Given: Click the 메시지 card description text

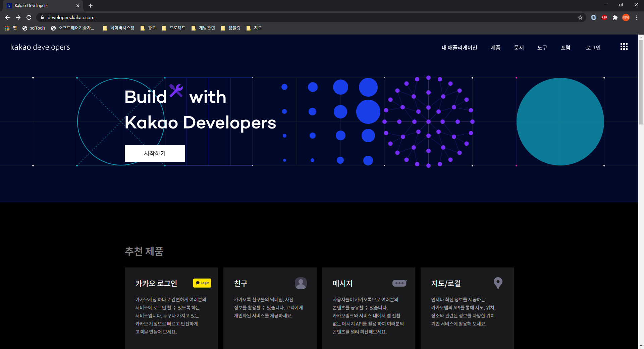Looking at the screenshot, I should tap(368, 315).
